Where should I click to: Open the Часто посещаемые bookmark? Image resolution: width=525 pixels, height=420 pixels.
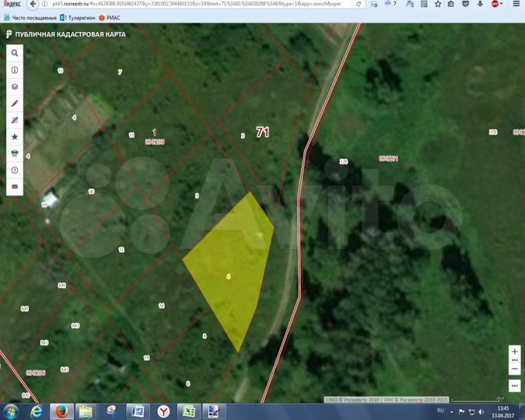30,18
